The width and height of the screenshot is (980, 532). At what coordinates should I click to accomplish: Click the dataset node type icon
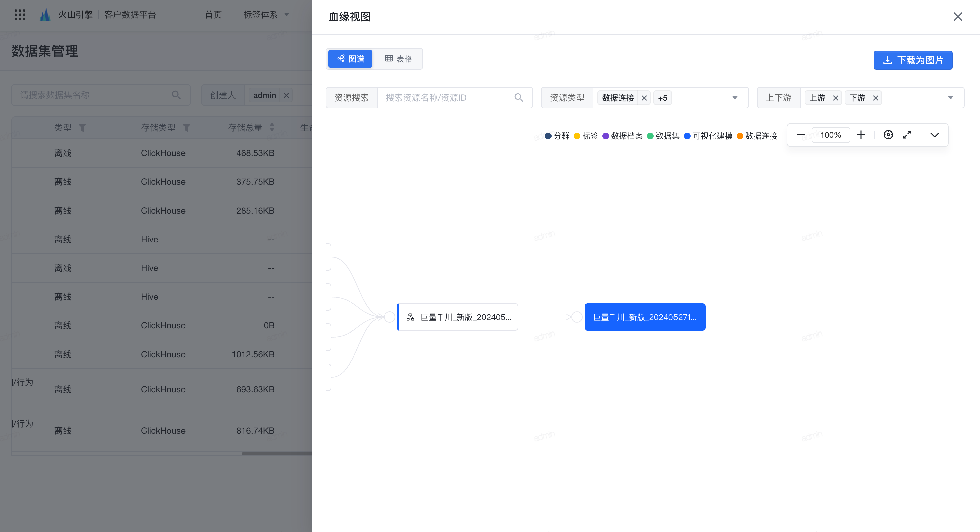point(410,317)
